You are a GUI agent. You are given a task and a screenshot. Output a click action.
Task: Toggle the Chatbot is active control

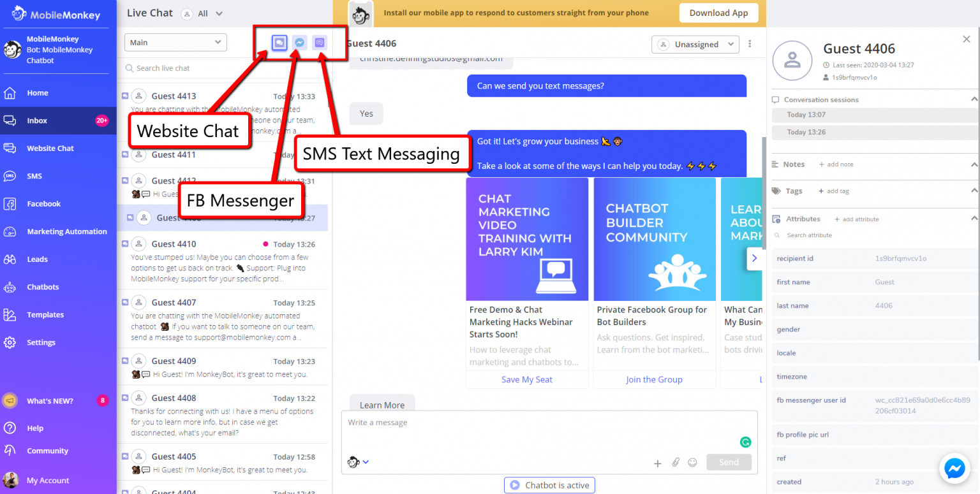pyautogui.click(x=549, y=485)
